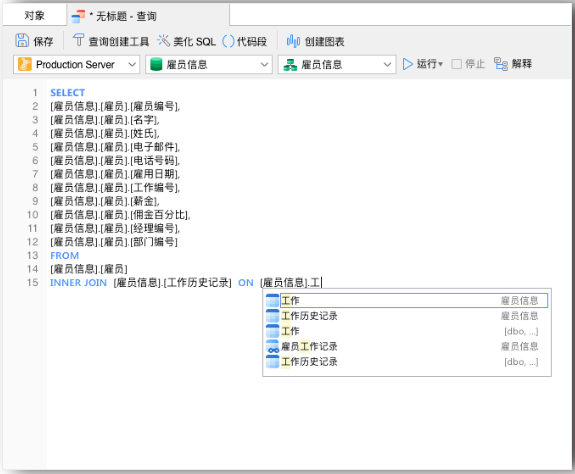This screenshot has height=474, width=575.
Task: Click the green database cylinder icon
Action: coord(156,65)
